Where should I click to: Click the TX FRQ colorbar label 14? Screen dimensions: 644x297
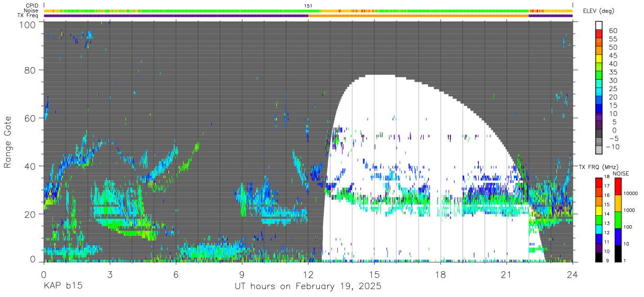(607, 215)
